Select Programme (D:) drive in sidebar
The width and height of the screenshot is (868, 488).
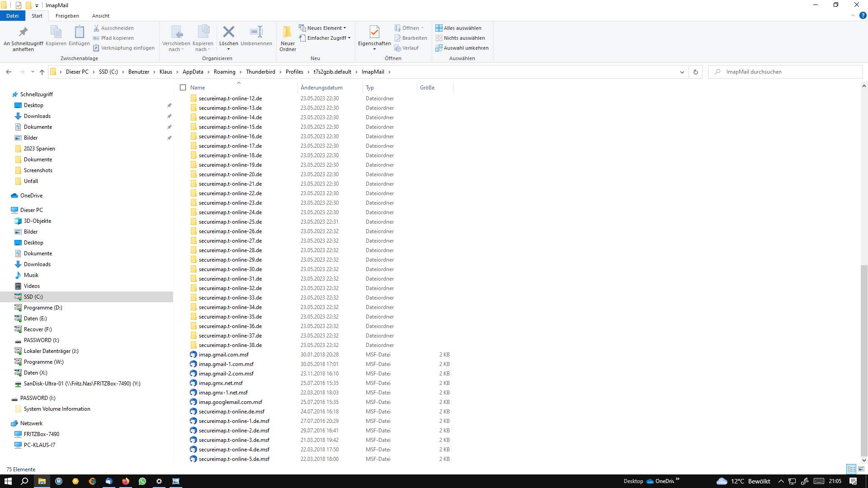coord(43,308)
